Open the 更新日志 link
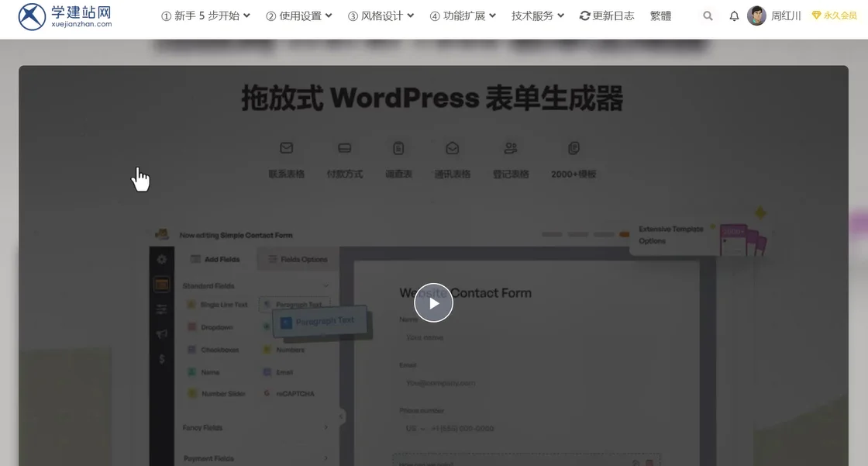The image size is (868, 466). [607, 16]
